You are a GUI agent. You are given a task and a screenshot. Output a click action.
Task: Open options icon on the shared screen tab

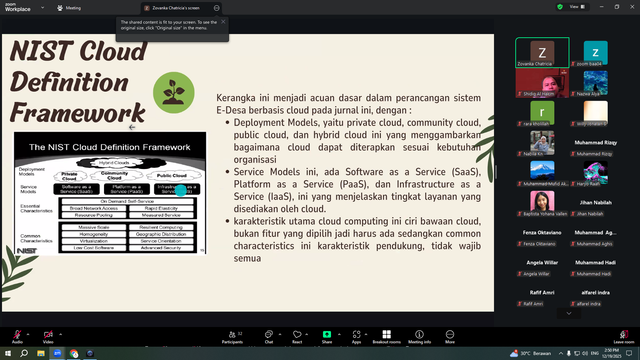(216, 8)
